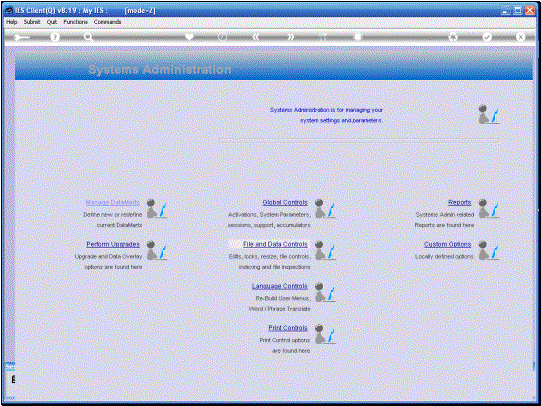Click the double right arrow toolbar icon
The height and width of the screenshot is (406, 541).
point(291,37)
